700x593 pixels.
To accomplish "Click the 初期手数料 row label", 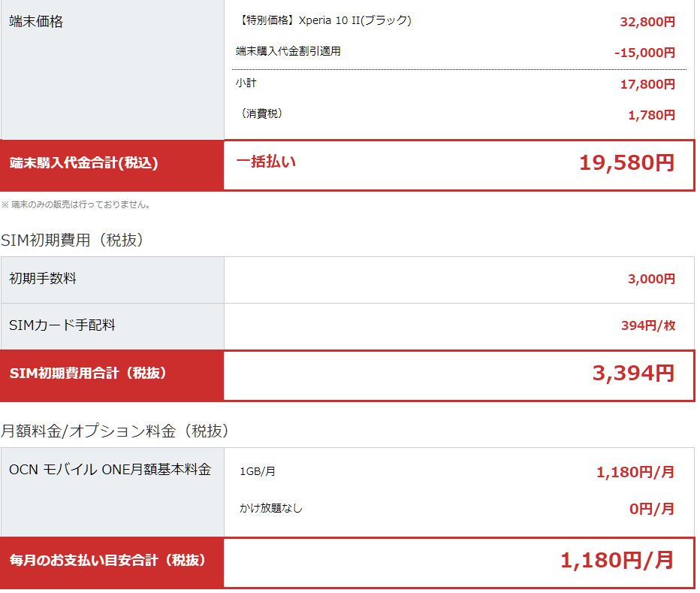I will 43,279.
